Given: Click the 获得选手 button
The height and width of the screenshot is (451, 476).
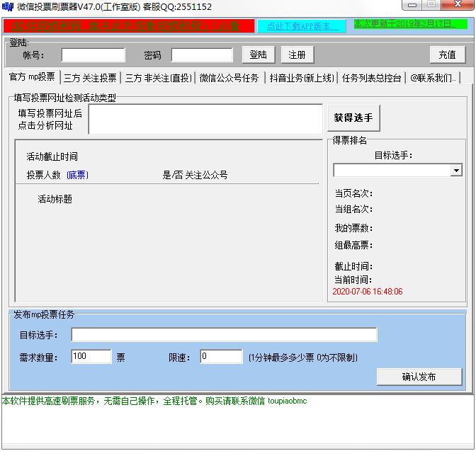Looking at the screenshot, I should [x=353, y=118].
